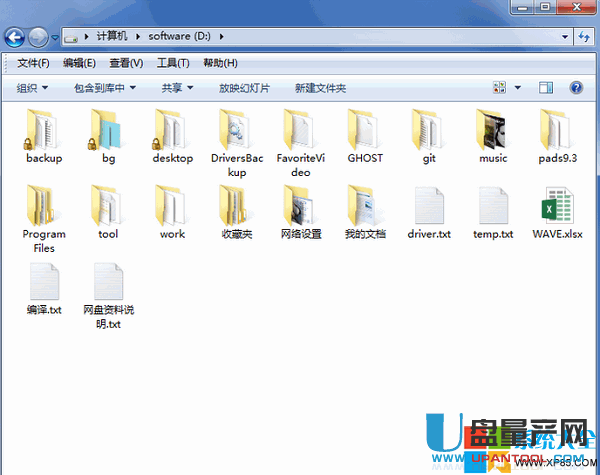Maximize the Explorer window
The image size is (600, 475).
pyautogui.click(x=545, y=7)
